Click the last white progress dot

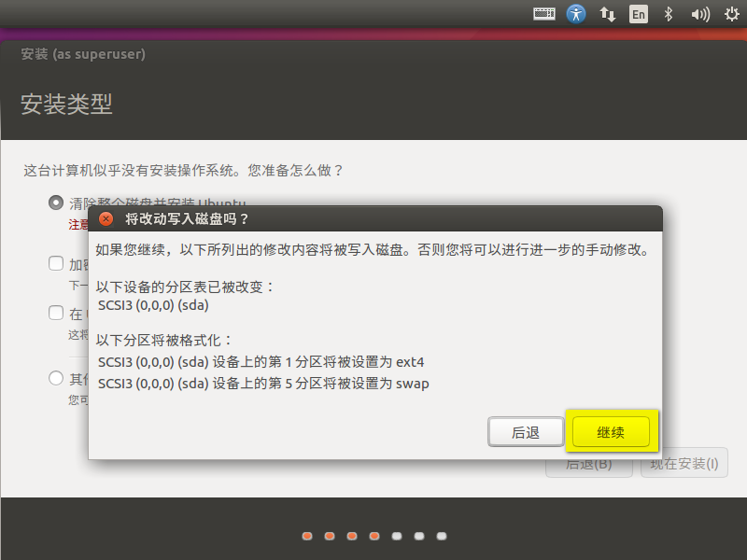click(442, 536)
